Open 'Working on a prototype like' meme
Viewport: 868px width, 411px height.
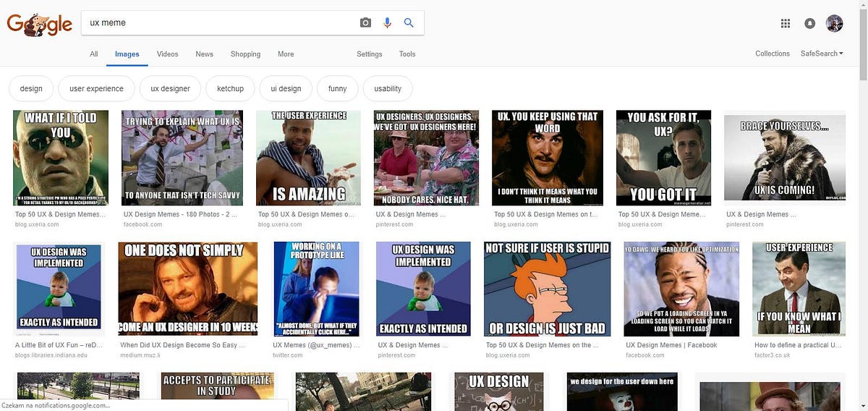coord(315,289)
